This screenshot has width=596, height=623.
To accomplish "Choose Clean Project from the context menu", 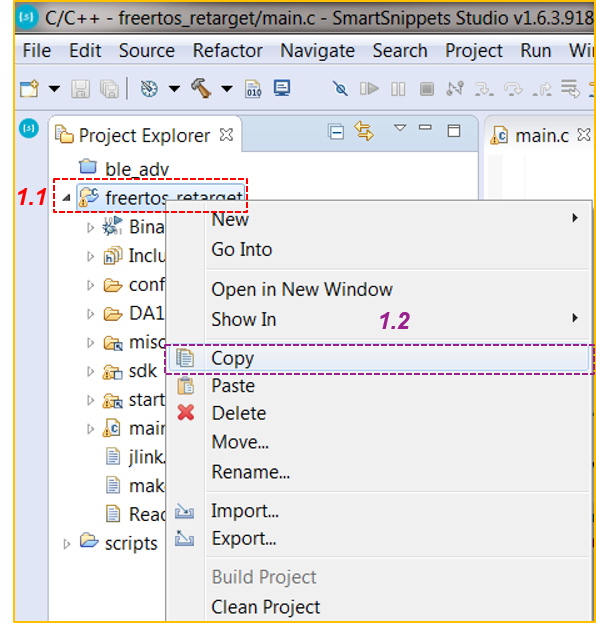I will [x=265, y=607].
